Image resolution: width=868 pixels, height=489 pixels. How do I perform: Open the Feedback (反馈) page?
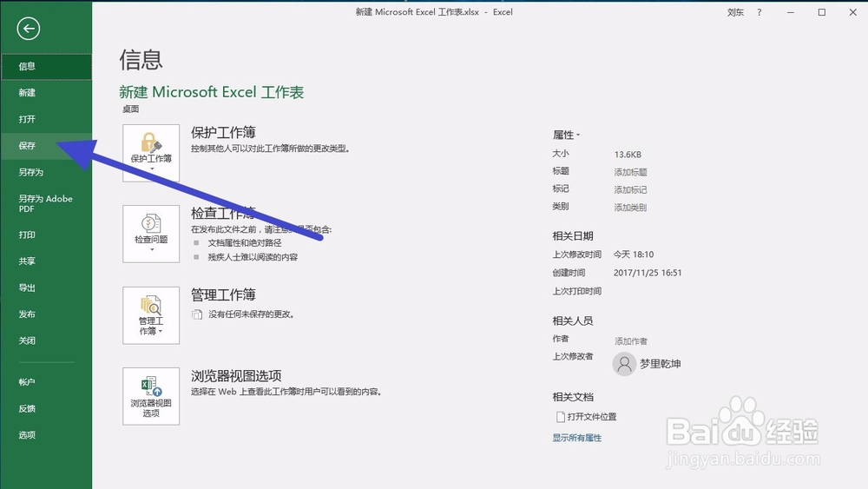[46, 409]
